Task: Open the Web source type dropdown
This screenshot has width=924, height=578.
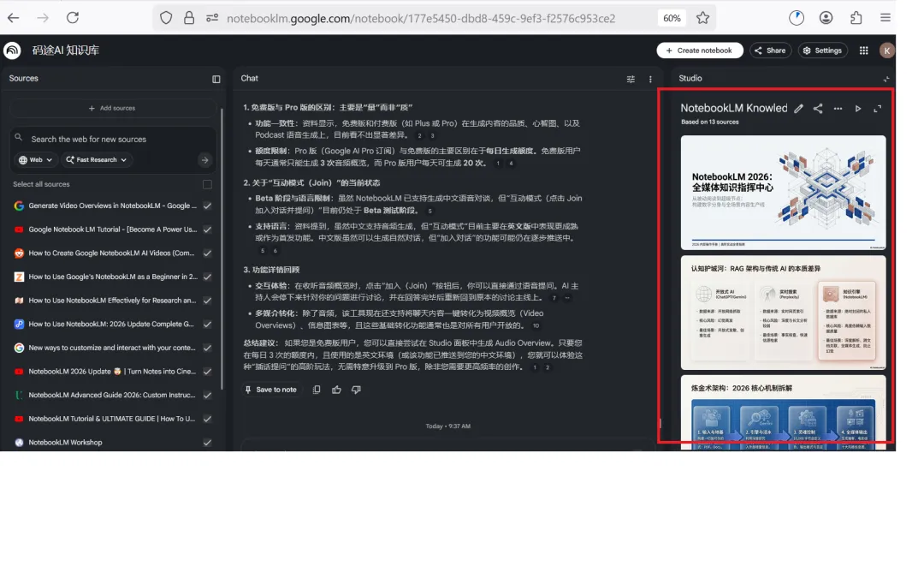Action: coord(35,160)
